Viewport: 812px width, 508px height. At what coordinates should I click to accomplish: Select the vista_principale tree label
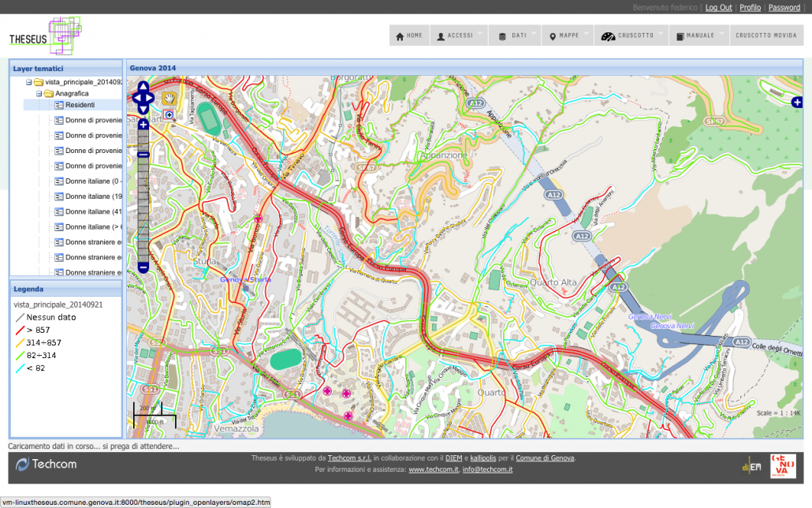pos(84,82)
